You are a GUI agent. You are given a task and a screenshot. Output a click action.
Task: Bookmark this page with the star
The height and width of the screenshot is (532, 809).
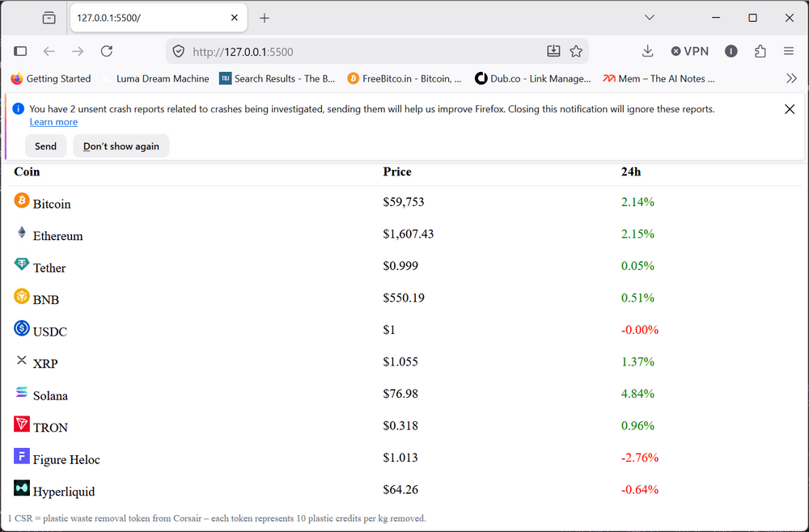576,51
